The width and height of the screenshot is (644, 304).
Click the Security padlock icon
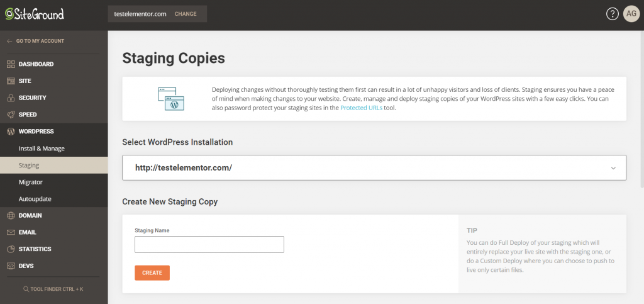coord(11,98)
